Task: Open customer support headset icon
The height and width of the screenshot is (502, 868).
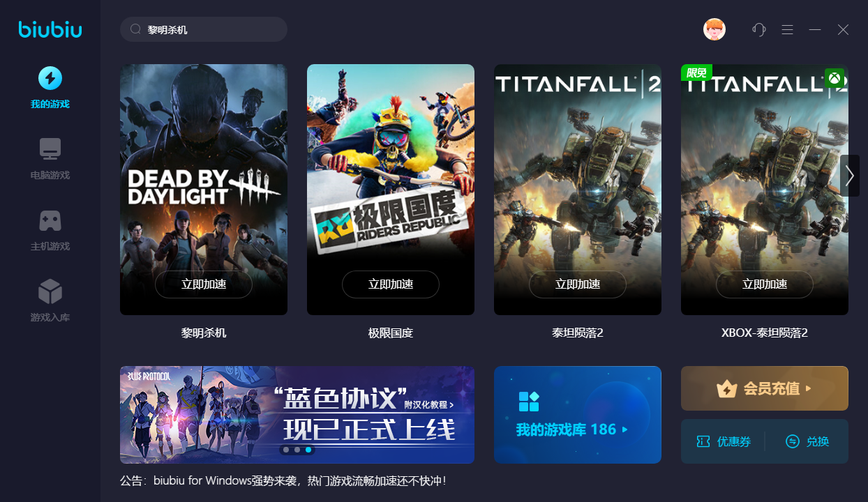Action: point(759,29)
